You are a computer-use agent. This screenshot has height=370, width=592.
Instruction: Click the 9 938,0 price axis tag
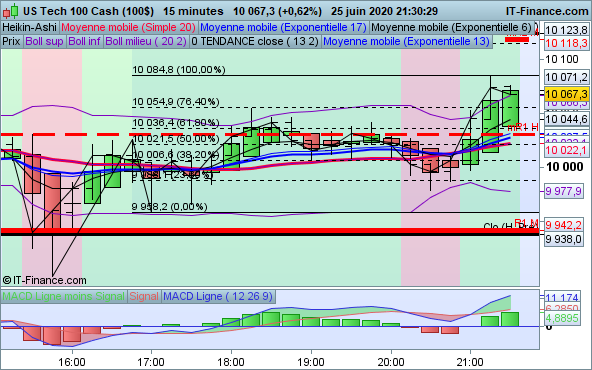[x=564, y=239]
